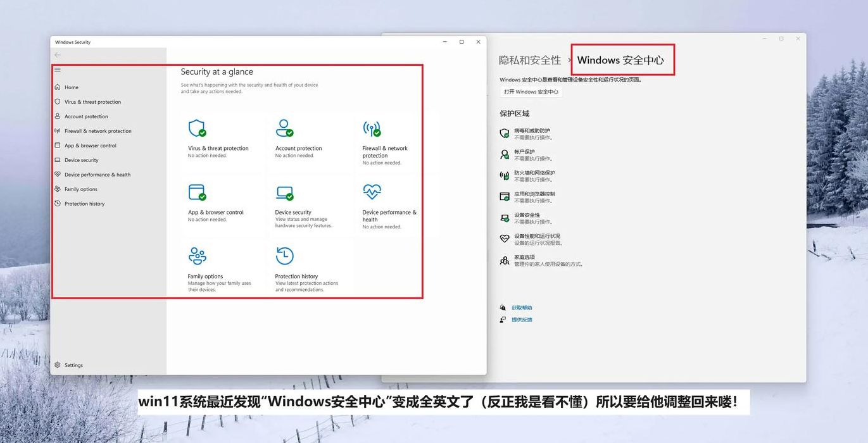The height and width of the screenshot is (443, 868).
Task: Click the 打开 Windows 安全中心 button
Action: click(531, 92)
